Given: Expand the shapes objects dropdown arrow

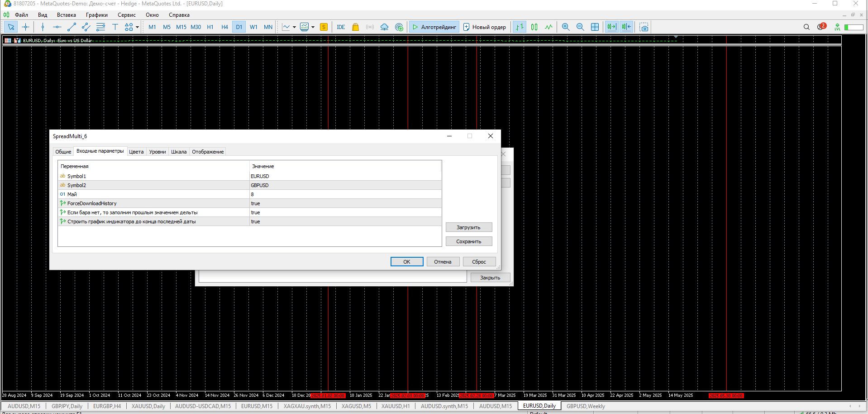Looking at the screenshot, I should pos(137,27).
